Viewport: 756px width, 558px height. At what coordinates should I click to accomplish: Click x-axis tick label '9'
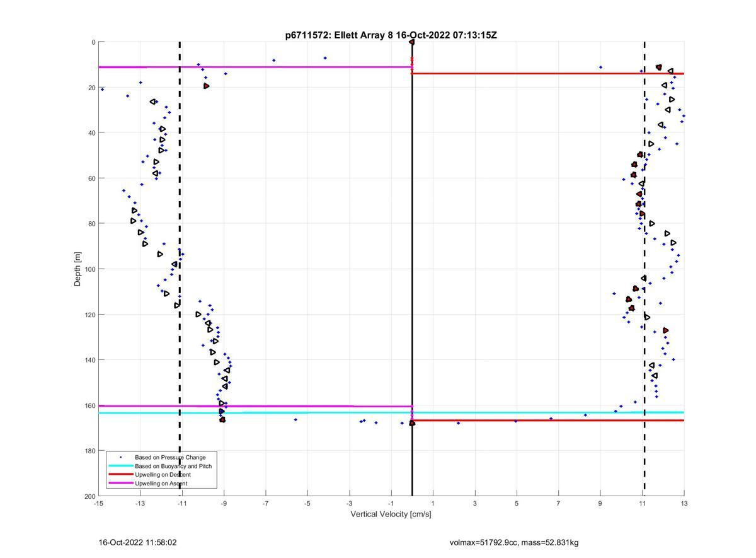[600, 504]
